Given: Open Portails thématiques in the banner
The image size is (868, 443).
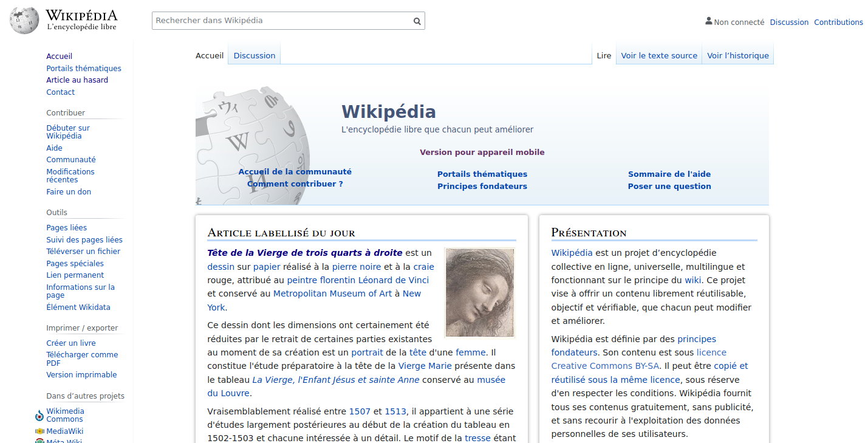Looking at the screenshot, I should click(x=482, y=174).
